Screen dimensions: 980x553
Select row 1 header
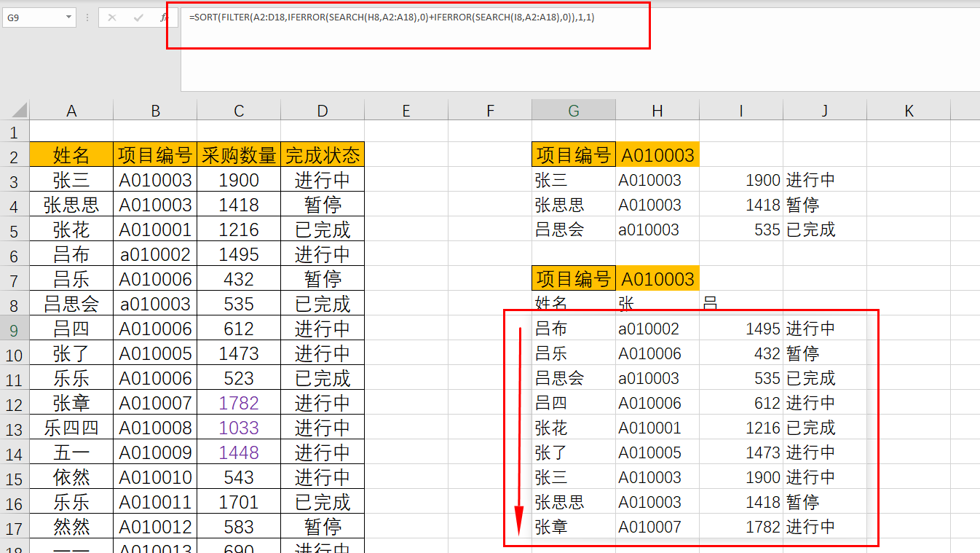[x=15, y=132]
